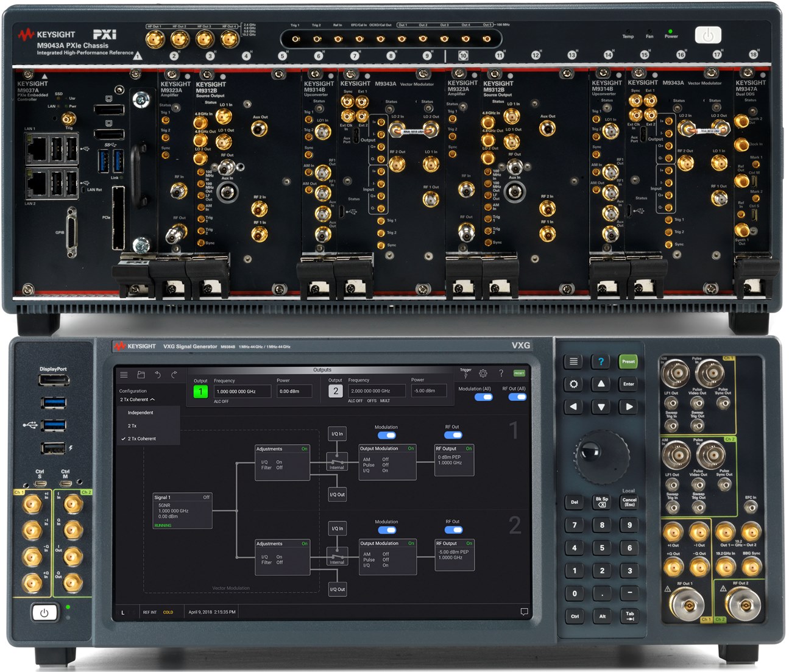Open the Trigger settings icon
This screenshot has width=789, height=672.
(x=465, y=374)
